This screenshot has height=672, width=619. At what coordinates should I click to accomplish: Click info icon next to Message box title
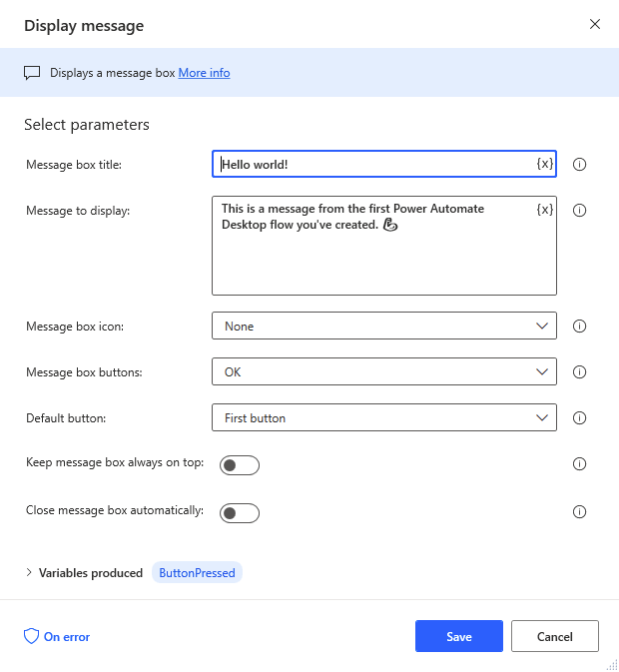click(579, 164)
